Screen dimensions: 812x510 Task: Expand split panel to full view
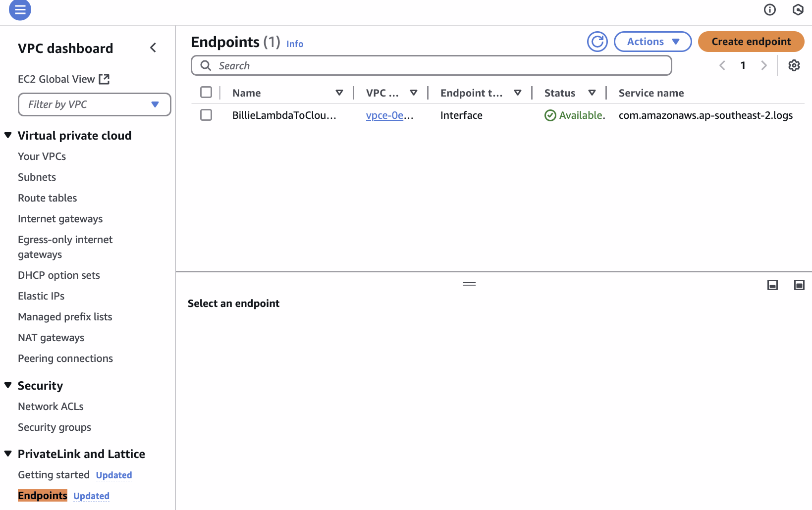coord(799,285)
